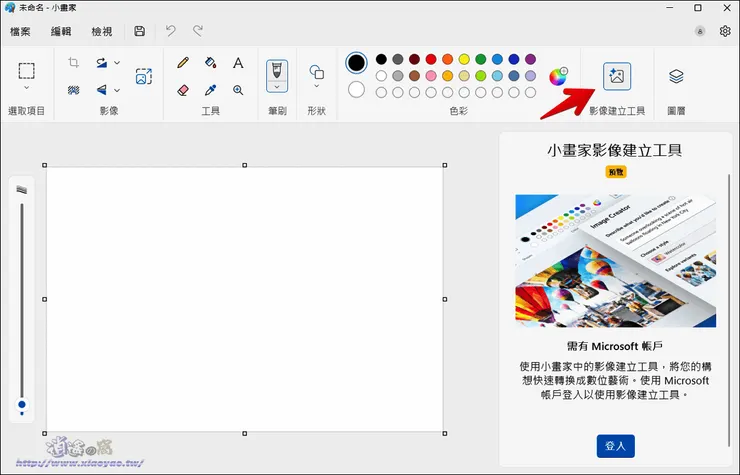Viewport: 740px width, 475px height.
Task: Select the Text tool
Action: [238, 62]
